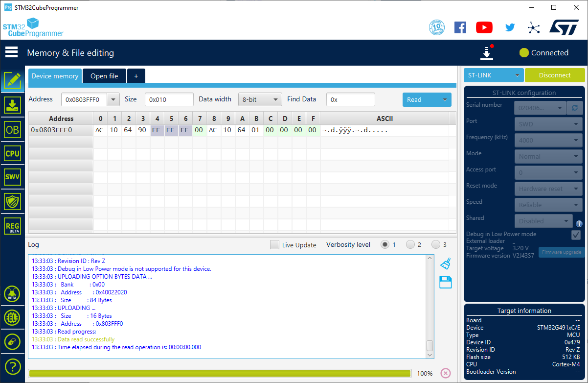Open the Erasing & Programming panel

[x=12, y=105]
